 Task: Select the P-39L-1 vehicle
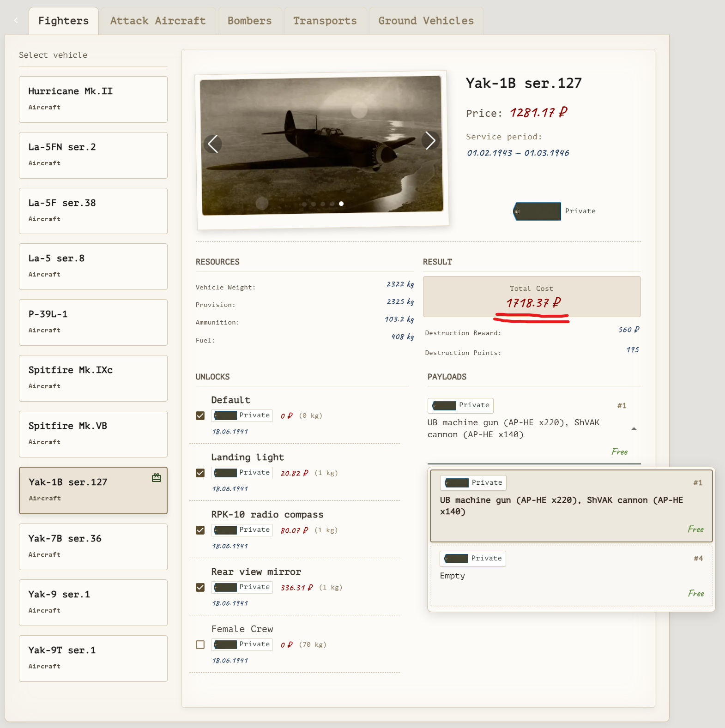coord(93,322)
